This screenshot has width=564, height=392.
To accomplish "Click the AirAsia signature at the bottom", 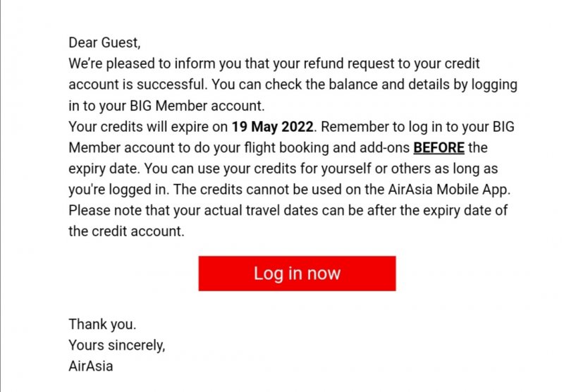I will [x=91, y=366].
